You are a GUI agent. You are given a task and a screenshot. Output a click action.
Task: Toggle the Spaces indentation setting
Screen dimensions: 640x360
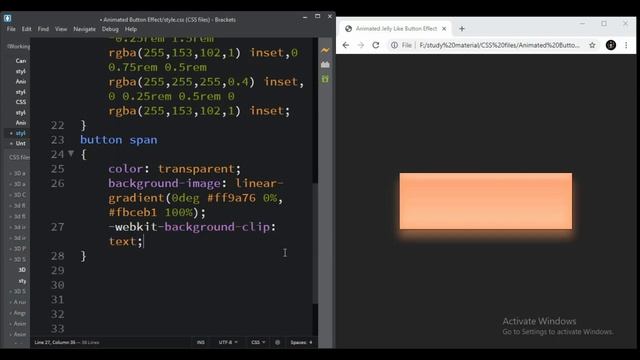(x=301, y=342)
